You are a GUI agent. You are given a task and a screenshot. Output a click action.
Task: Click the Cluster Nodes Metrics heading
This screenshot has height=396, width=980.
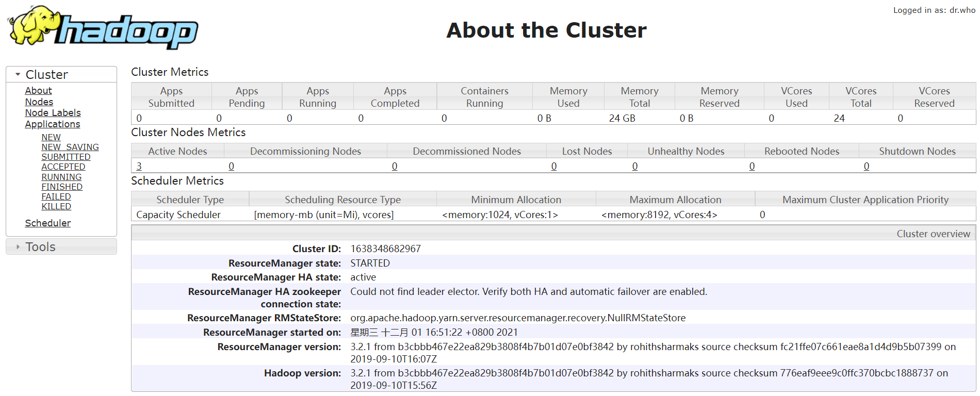pyautogui.click(x=188, y=132)
